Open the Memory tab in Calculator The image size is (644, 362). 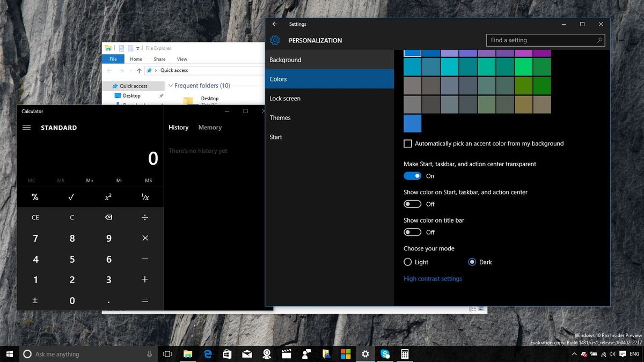click(x=210, y=127)
